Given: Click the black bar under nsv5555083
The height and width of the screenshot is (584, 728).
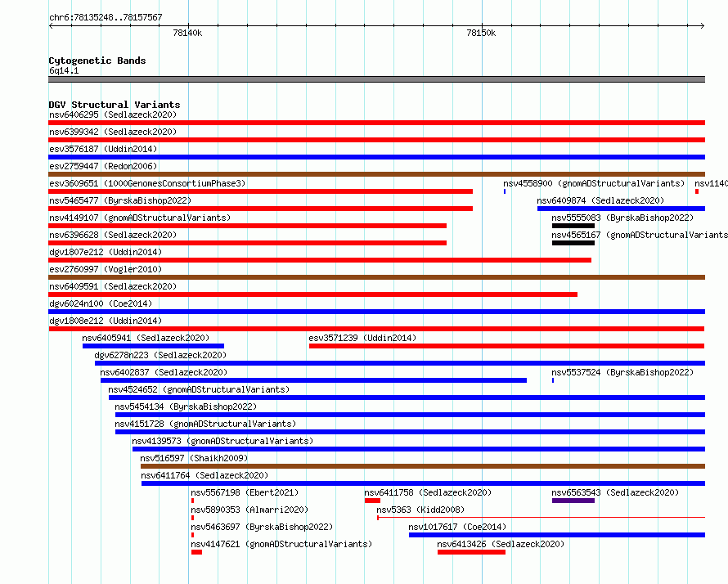Looking at the screenshot, I should click(x=573, y=226).
